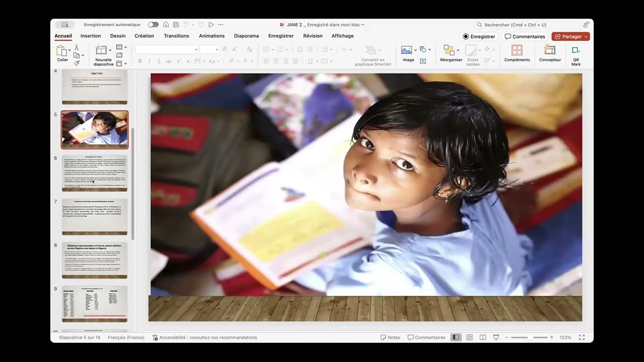644x362 pixels.
Task: Click the Enregistrer record button
Action: 479,37
